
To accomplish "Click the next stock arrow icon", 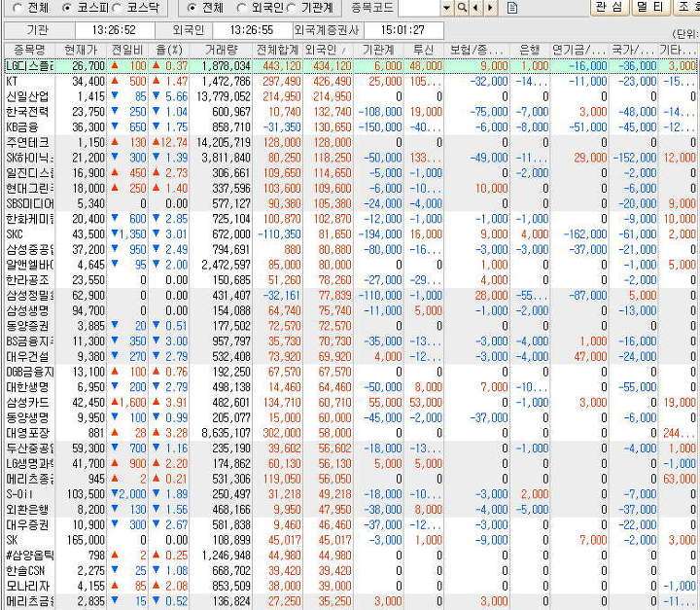I will [x=491, y=8].
